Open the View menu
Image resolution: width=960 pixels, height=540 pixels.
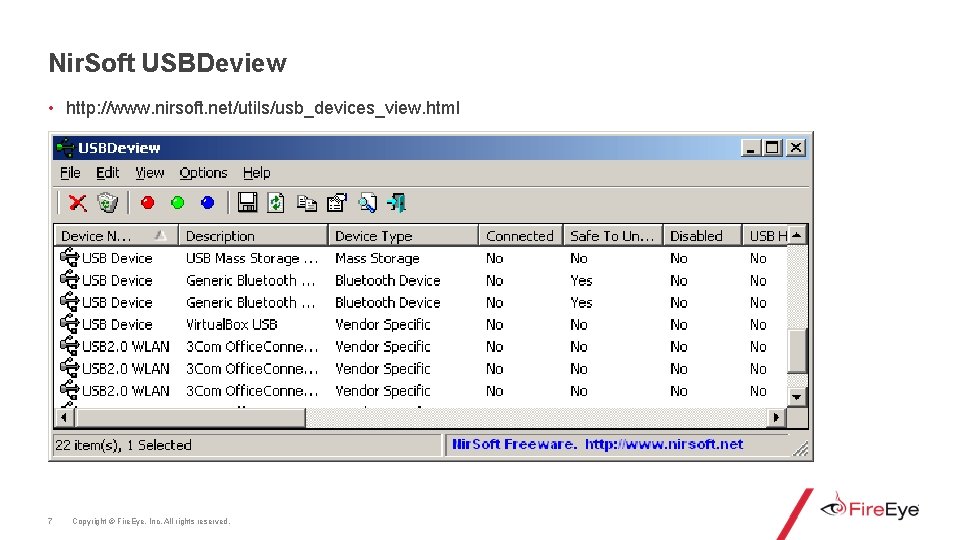click(x=149, y=173)
